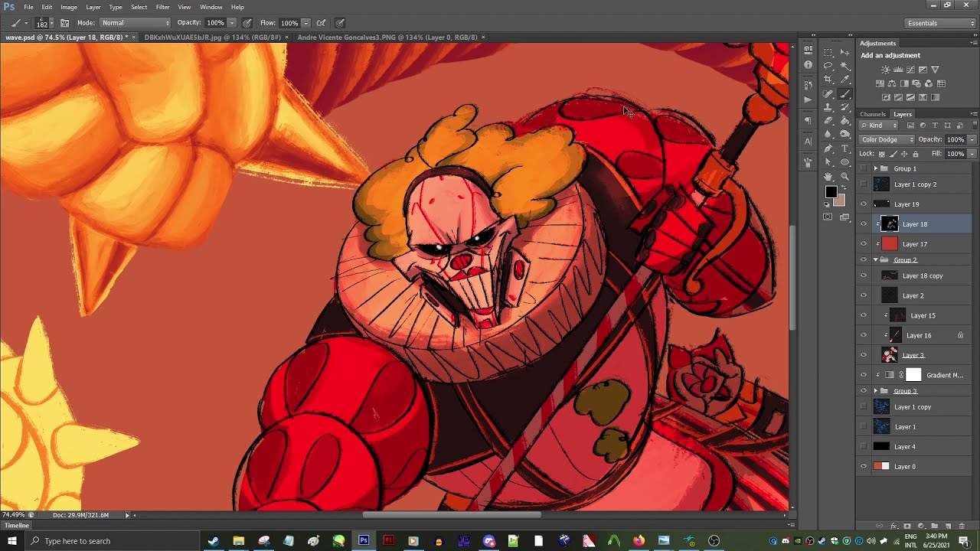980x551 pixels.
Task: Open the Filter menu
Action: 162,7
